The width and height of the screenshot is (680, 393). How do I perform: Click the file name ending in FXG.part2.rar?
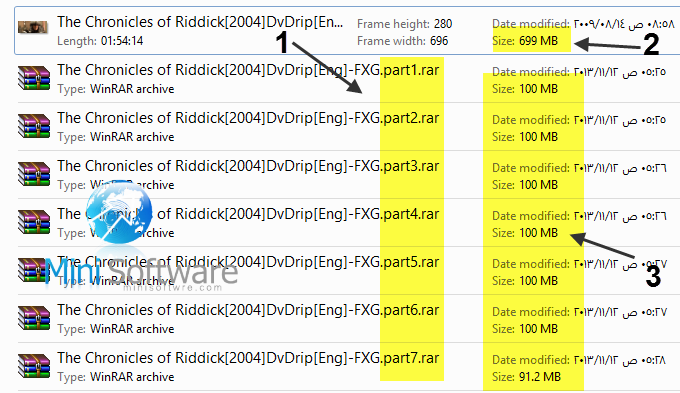(248, 118)
